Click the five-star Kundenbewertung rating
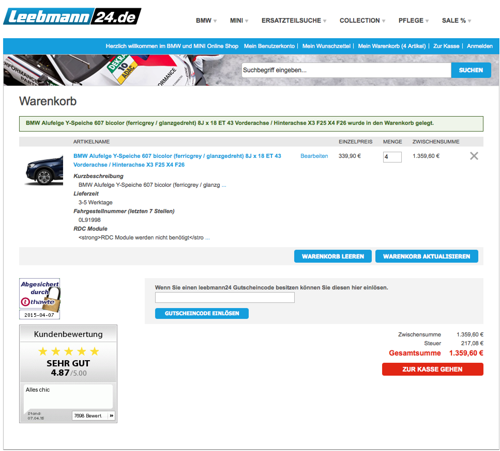Viewport: 500px width, 451px height. coord(68,351)
